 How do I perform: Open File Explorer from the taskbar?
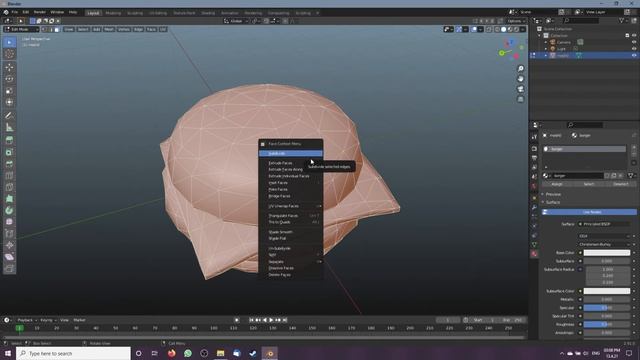pos(220,353)
